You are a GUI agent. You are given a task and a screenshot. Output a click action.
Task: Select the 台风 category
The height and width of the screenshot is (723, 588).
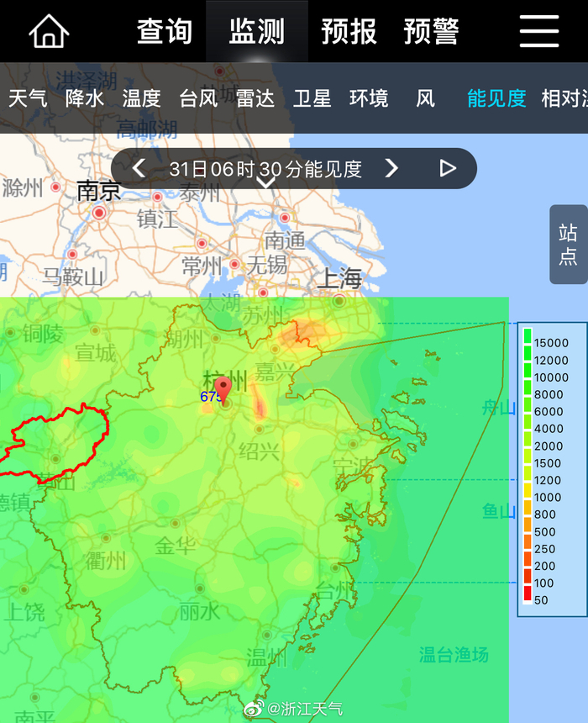[198, 98]
